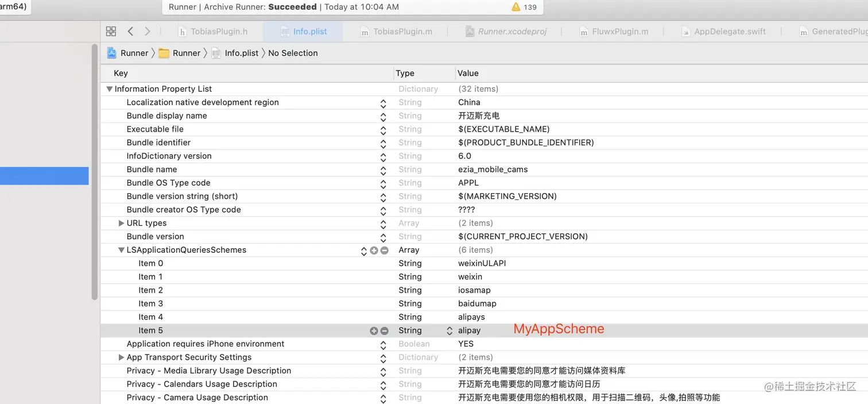Click No Selection in the breadcrumb
This screenshot has width=868, height=404.
coord(293,53)
